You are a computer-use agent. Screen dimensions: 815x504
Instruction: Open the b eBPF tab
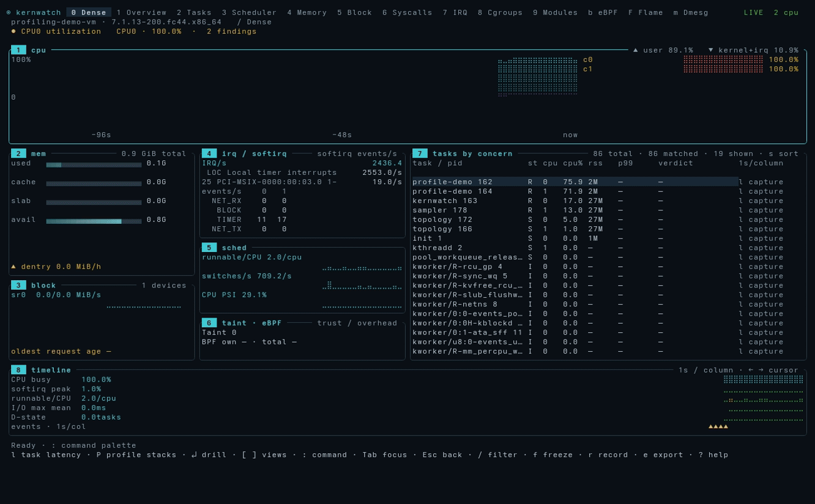click(x=603, y=12)
